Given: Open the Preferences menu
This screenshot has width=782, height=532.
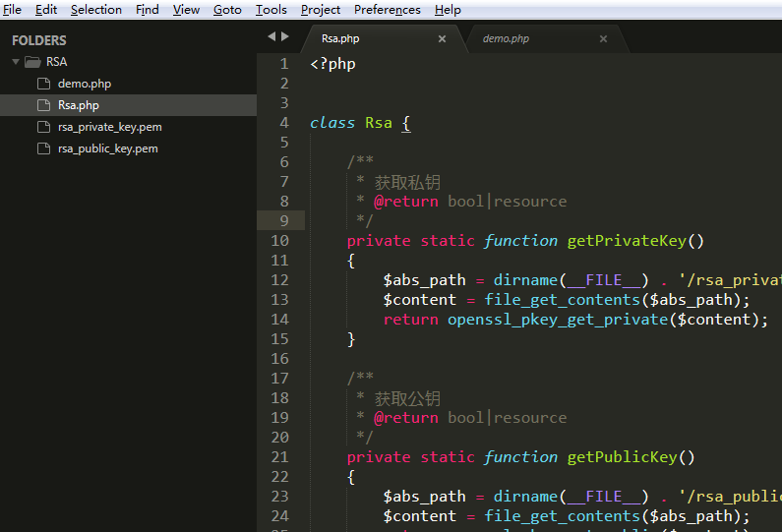Looking at the screenshot, I should point(387,10).
